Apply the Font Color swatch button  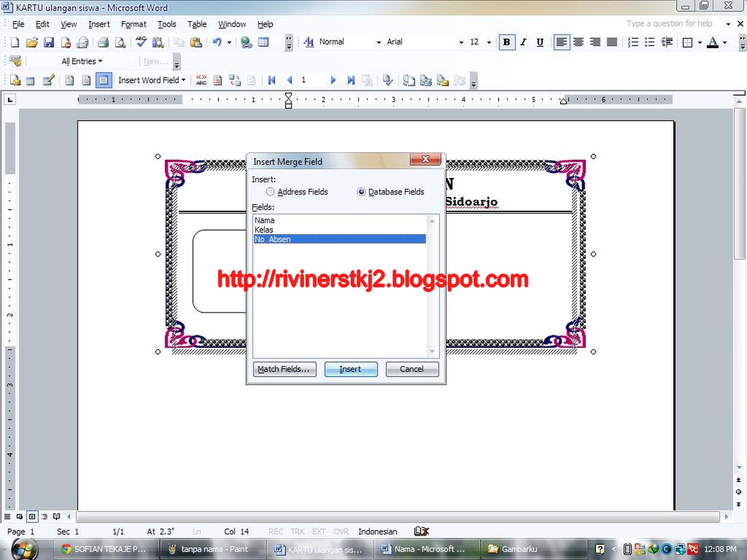(x=713, y=42)
